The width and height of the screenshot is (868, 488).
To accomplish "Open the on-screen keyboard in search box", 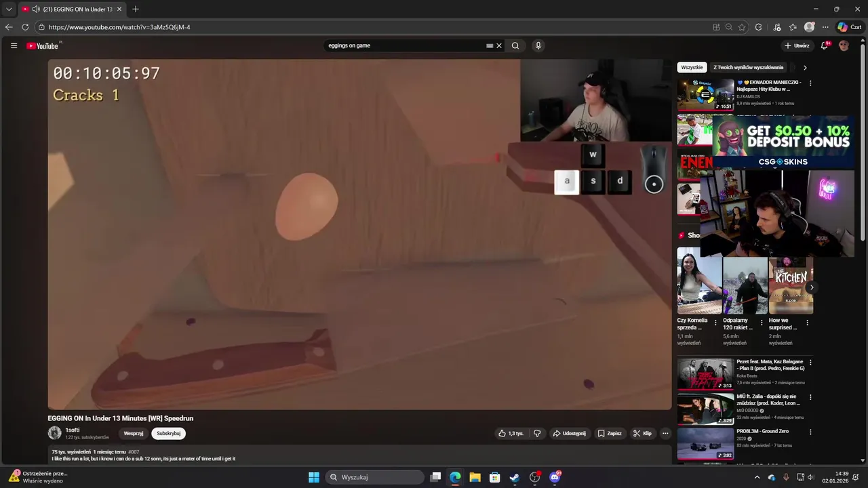I will [490, 45].
